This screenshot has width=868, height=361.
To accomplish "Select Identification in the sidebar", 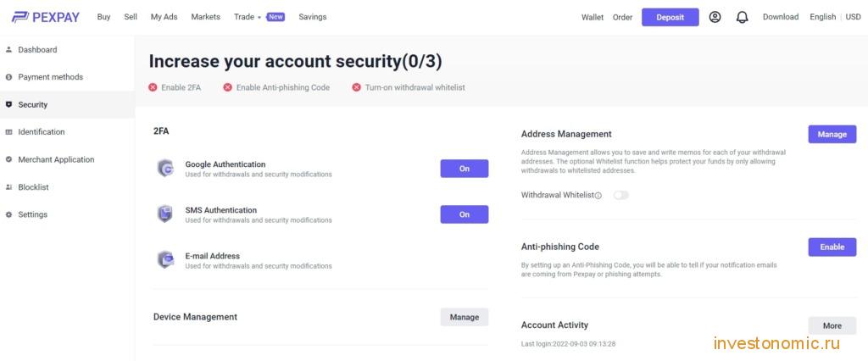I will point(42,132).
